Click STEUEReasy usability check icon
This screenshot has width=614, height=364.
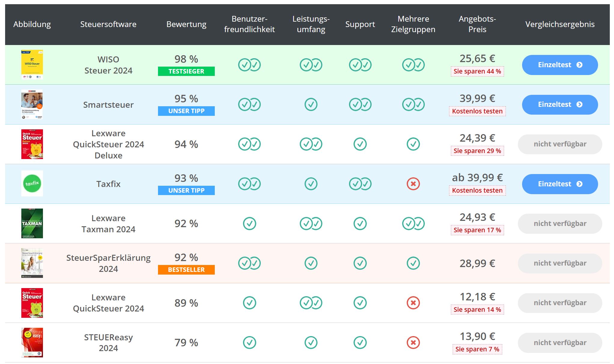[x=249, y=343]
